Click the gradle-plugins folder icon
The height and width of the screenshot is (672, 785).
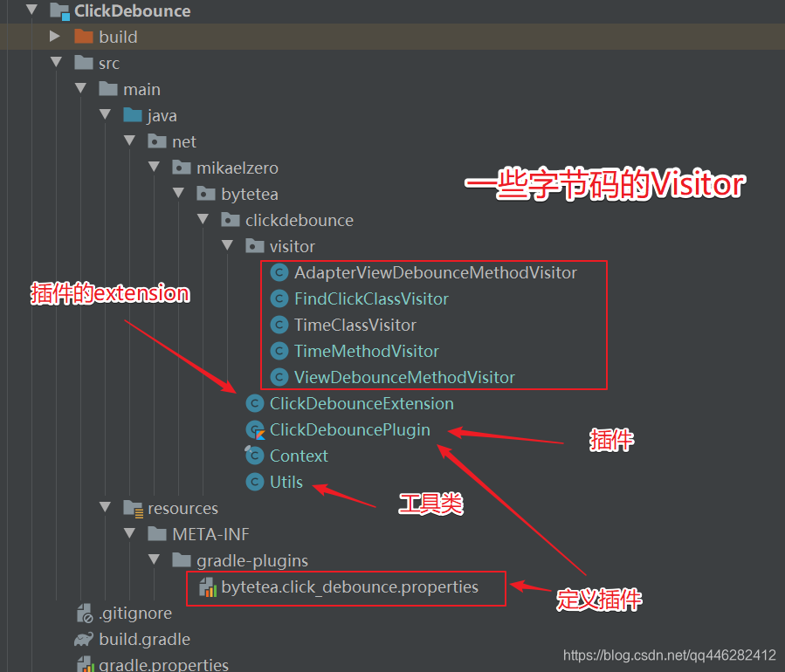click(182, 560)
